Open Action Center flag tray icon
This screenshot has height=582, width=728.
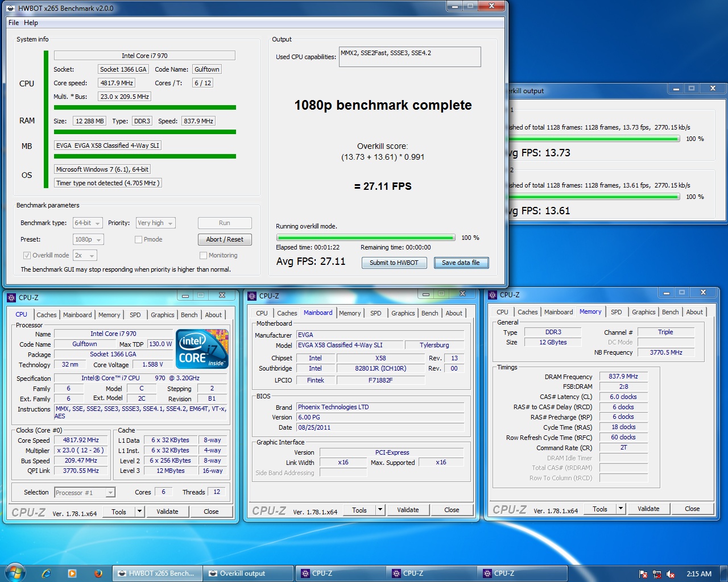pyautogui.click(x=643, y=574)
